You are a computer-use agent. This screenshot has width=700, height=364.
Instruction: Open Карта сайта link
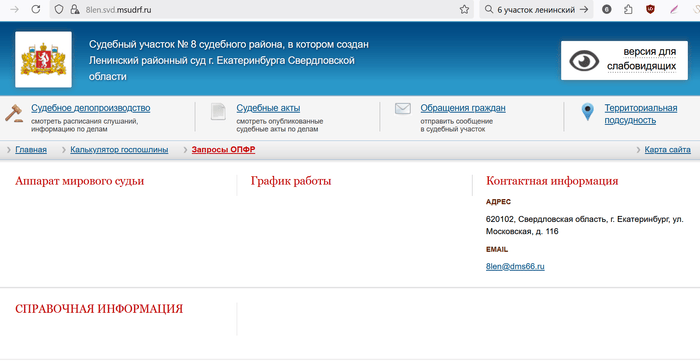point(667,150)
